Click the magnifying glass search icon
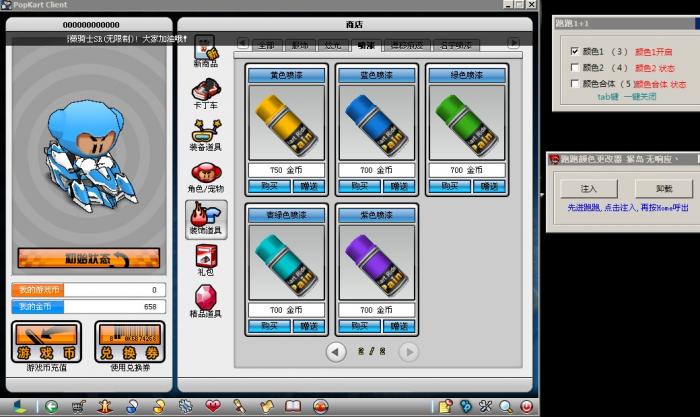The width and height of the screenshot is (700, 417). [x=505, y=406]
